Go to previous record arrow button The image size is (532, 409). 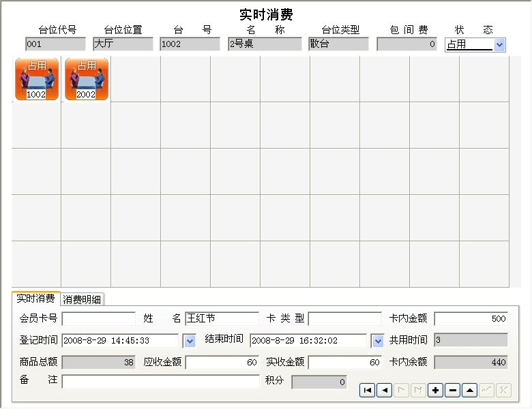click(x=385, y=391)
